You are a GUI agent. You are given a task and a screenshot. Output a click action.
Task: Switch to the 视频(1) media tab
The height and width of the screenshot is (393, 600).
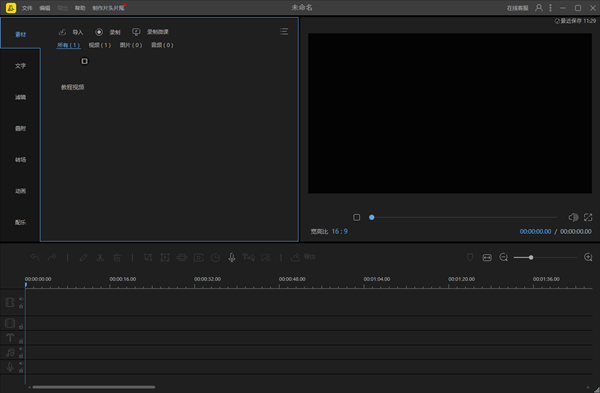(100, 45)
